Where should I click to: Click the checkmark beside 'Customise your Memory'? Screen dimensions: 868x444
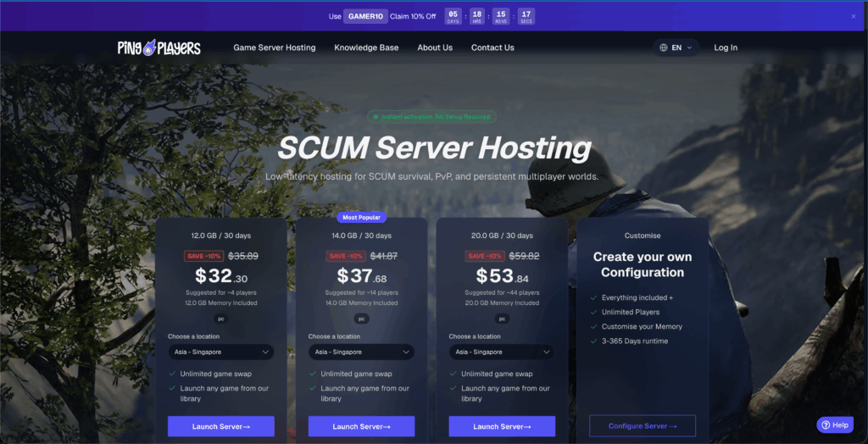pyautogui.click(x=594, y=326)
